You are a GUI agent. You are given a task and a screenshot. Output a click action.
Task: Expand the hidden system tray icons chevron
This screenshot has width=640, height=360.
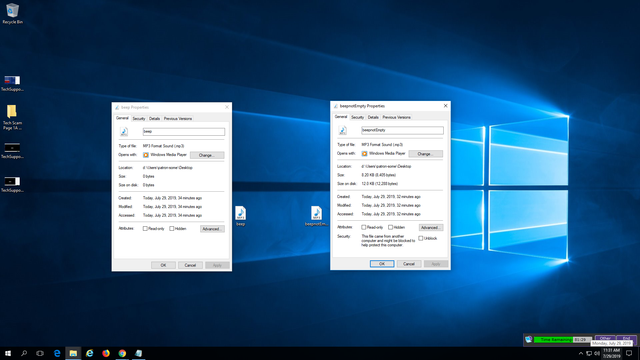pyautogui.click(x=581, y=353)
